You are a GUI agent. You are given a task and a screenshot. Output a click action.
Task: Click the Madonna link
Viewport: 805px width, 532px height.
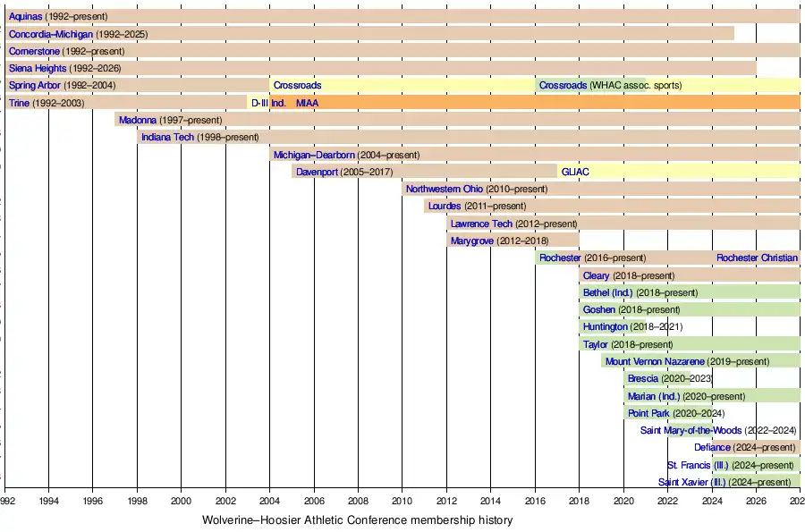(x=138, y=120)
